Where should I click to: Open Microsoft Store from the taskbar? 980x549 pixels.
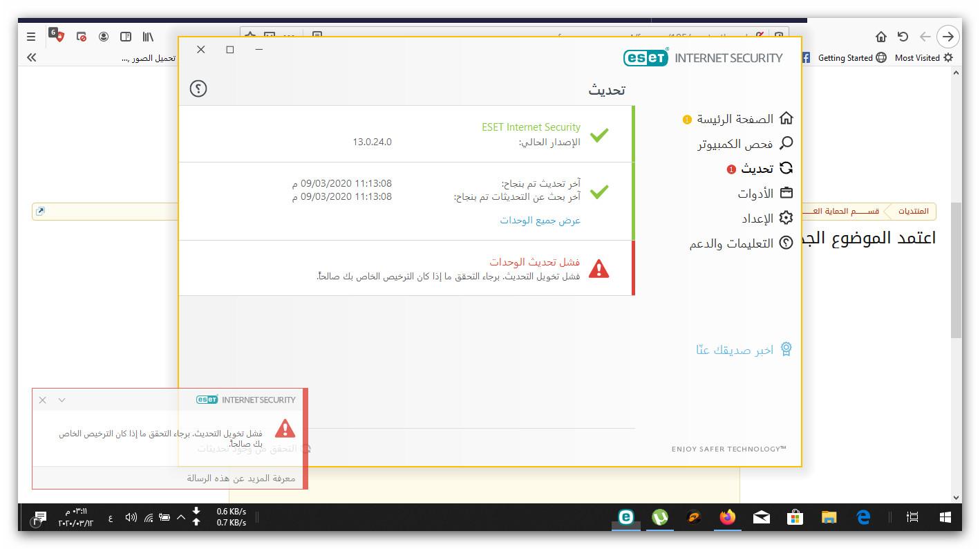point(795,517)
